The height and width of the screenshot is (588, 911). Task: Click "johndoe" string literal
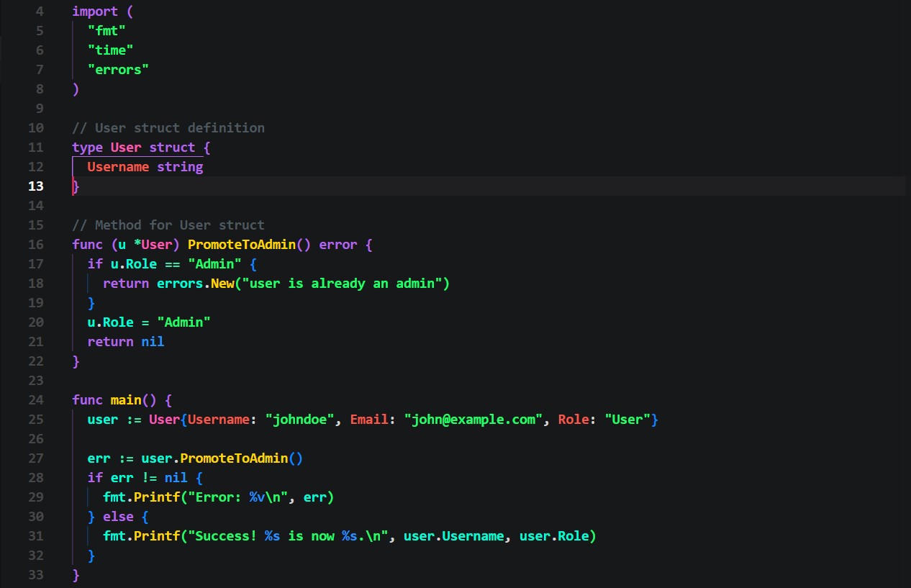[299, 419]
